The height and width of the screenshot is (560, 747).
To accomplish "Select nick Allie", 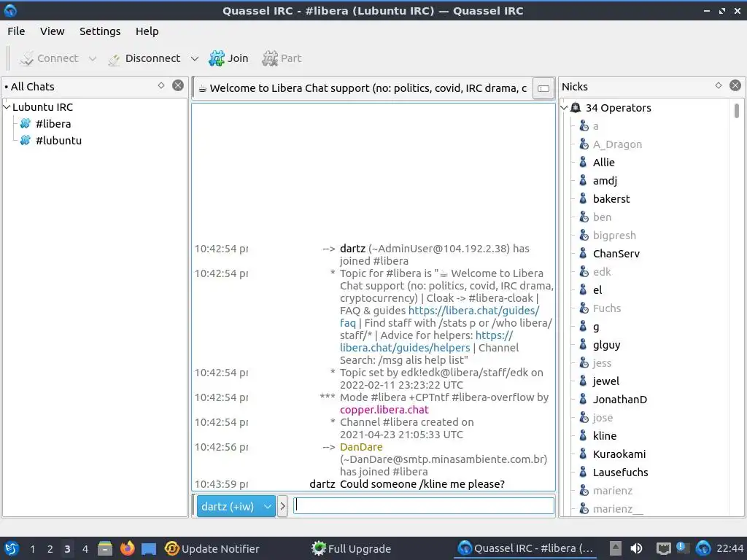I will [603, 163].
